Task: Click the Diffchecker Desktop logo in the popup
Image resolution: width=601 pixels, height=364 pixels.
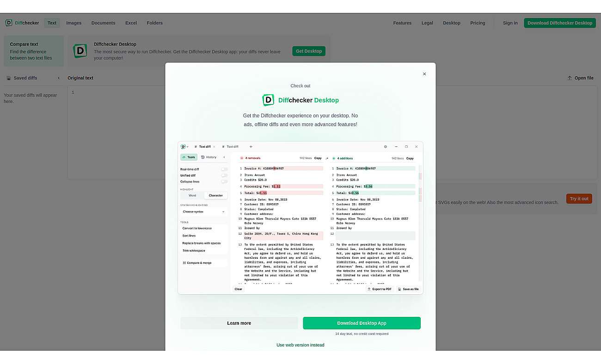Action: [x=300, y=100]
